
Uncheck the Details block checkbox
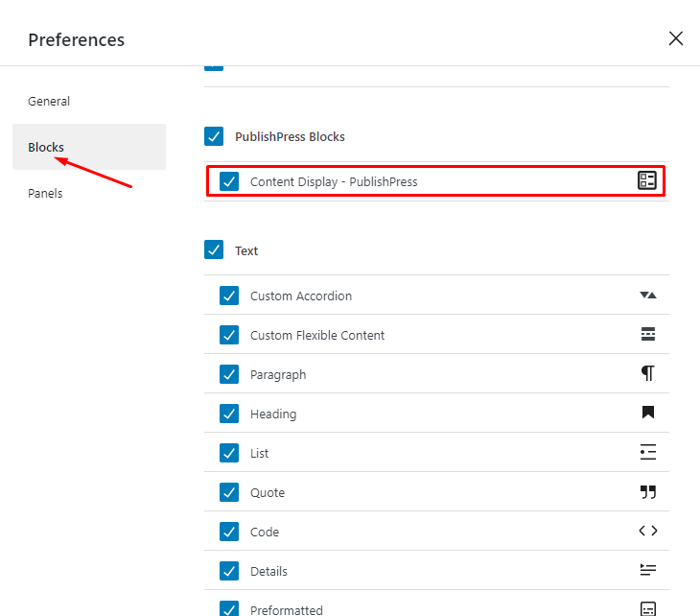229,571
